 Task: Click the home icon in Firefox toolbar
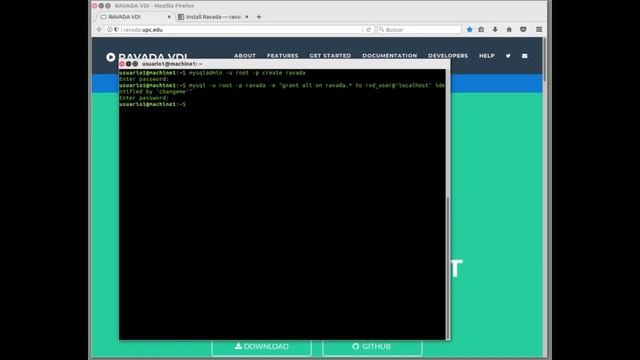tap(509, 29)
